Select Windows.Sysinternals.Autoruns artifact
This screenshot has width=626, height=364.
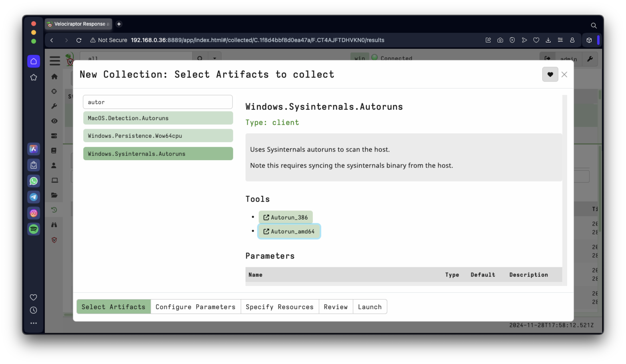point(158,154)
